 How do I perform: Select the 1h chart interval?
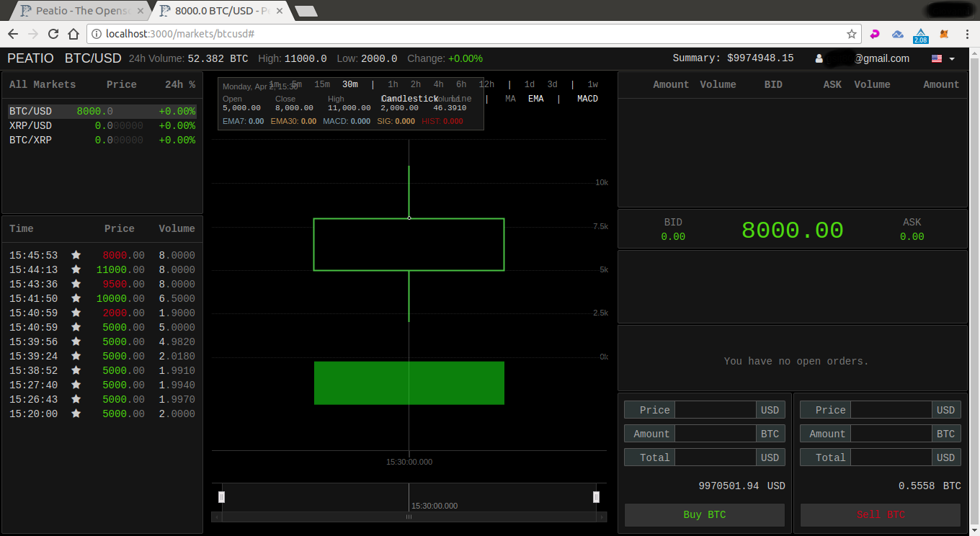[393, 84]
